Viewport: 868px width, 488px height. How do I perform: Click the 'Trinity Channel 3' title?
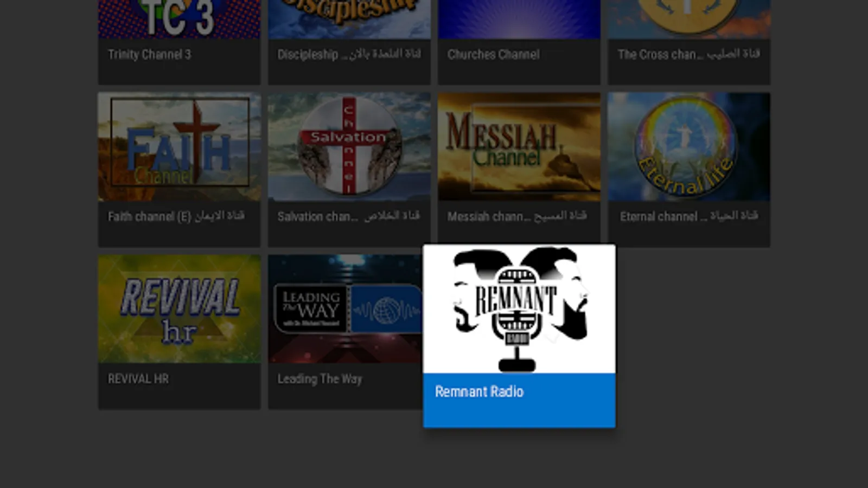click(x=149, y=54)
